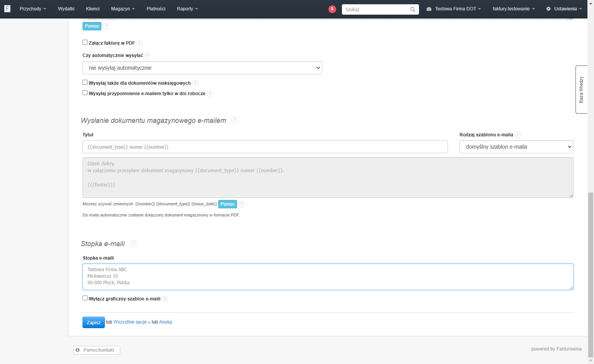Open the notifications badge showing 5
This screenshot has width=594, height=364.
click(x=332, y=9)
